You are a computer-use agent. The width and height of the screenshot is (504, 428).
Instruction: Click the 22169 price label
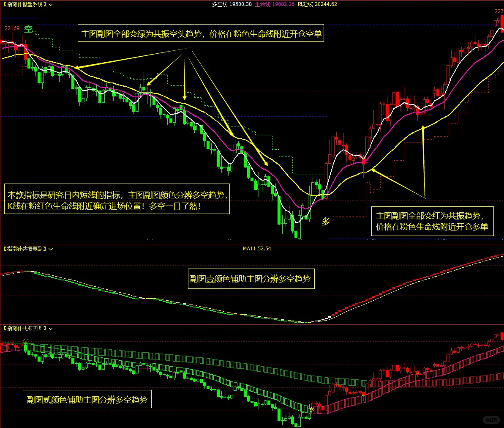coord(12,28)
